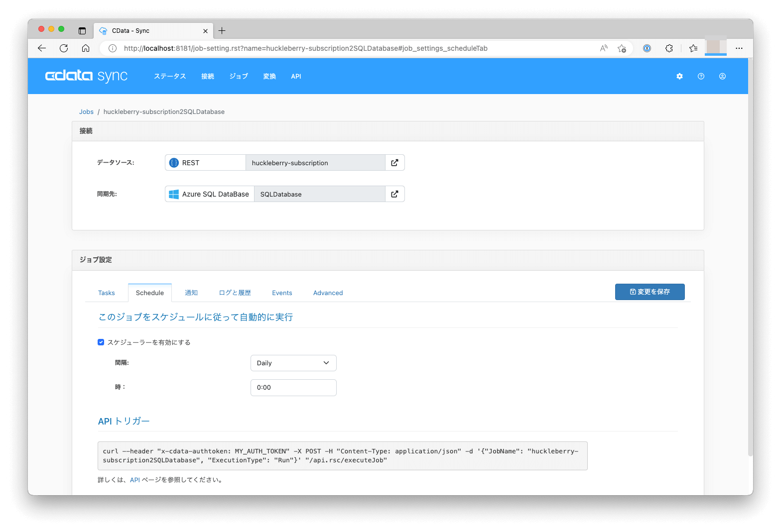Open the huckleberry-subscription connection external link icon
Image resolution: width=781 pixels, height=532 pixels.
pos(394,163)
